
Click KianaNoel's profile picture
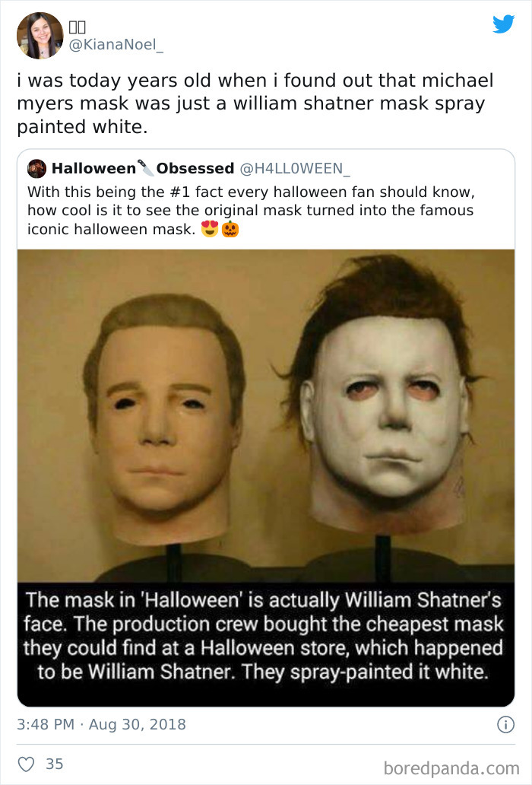point(41,32)
